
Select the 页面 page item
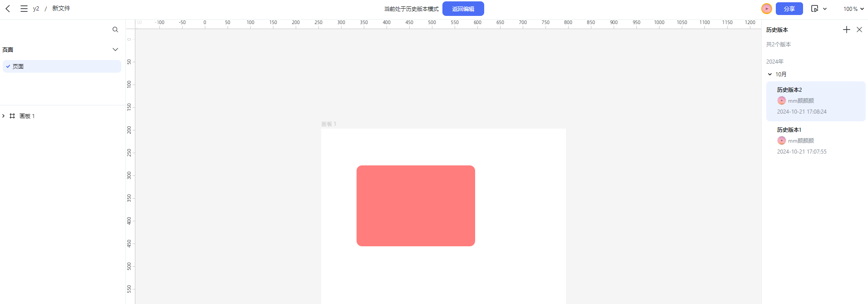coord(62,66)
